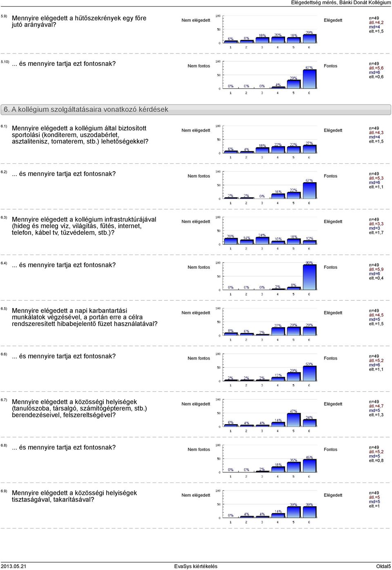Viewport: 392px width, 570px height.
Task: Click the bar chart for question 6.6 with 53% bar
Action: click(x=267, y=370)
